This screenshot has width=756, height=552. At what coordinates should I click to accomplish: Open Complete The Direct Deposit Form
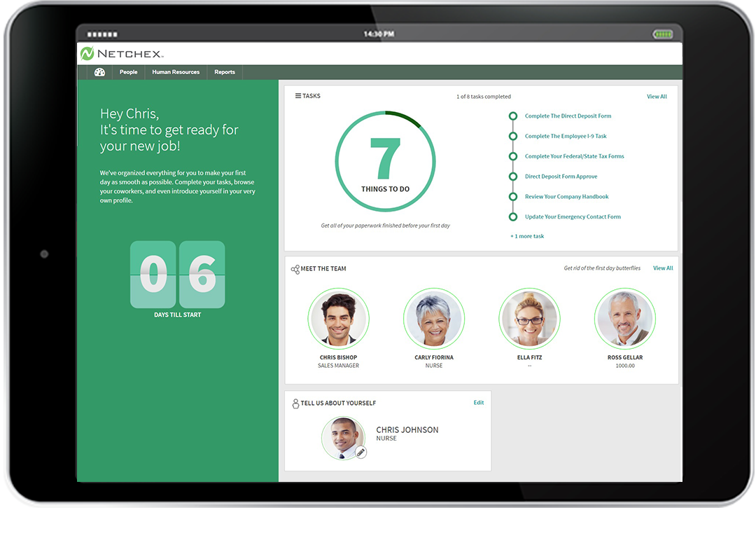[568, 116]
